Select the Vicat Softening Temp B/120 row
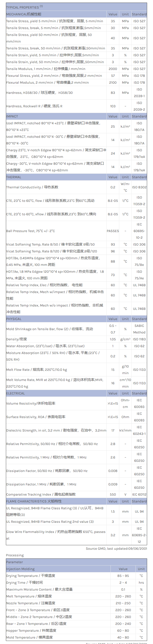 pyautogui.click(x=52, y=251)
